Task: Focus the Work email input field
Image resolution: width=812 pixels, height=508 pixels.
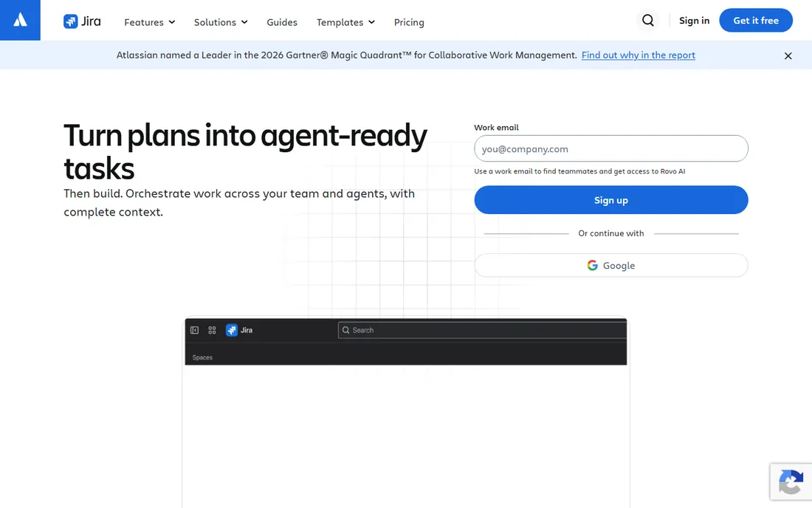Action: point(611,148)
